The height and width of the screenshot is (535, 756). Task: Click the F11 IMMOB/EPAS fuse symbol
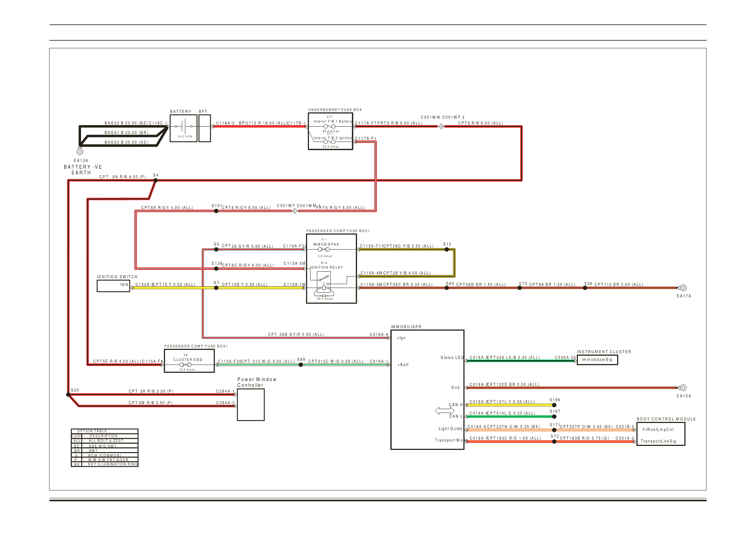[323, 249]
